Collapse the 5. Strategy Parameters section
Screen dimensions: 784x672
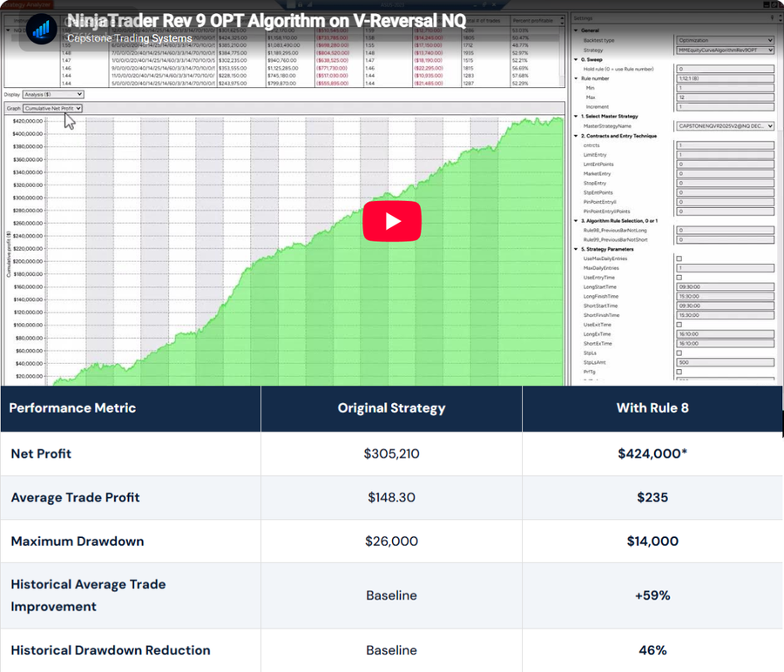point(576,249)
